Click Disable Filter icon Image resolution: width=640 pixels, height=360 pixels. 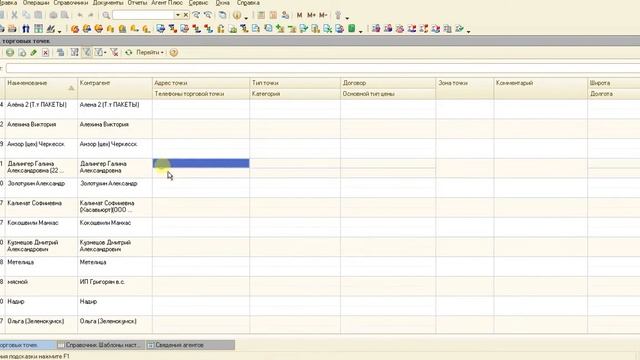[x=114, y=53]
